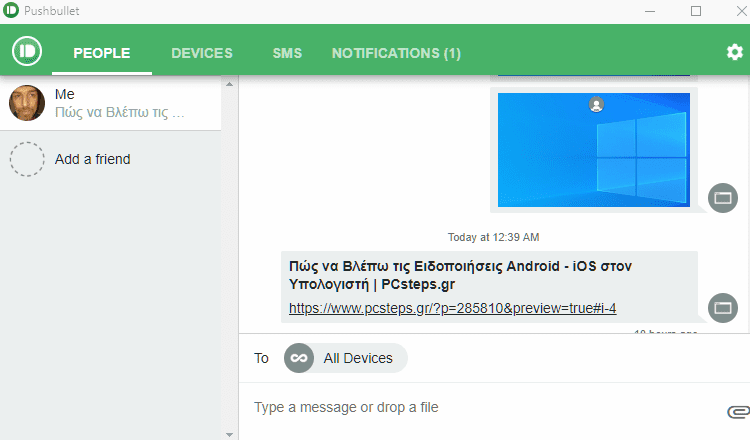Click the message input field
Screen dimensions: 750x440
pos(483,407)
